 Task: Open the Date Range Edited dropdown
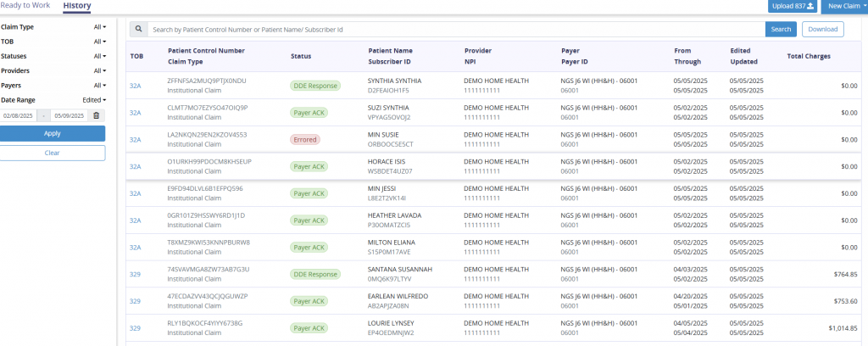pos(95,100)
